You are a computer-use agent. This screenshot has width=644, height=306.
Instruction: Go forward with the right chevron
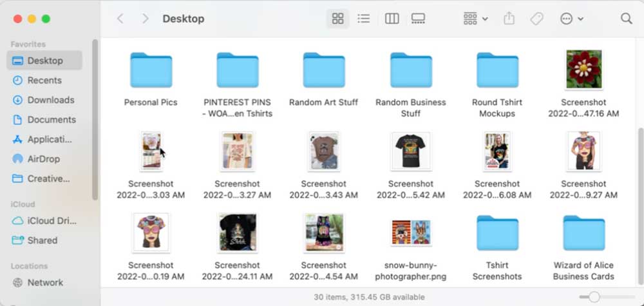[x=145, y=19]
